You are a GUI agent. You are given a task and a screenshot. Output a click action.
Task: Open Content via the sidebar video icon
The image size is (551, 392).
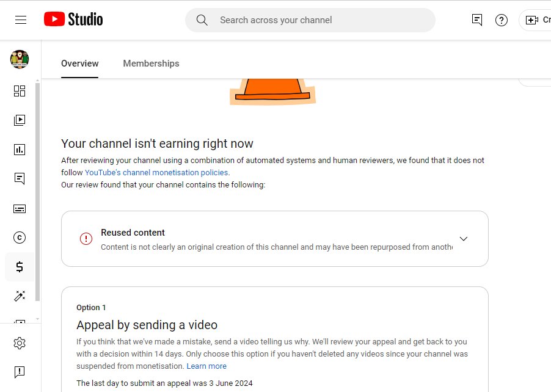(x=20, y=120)
